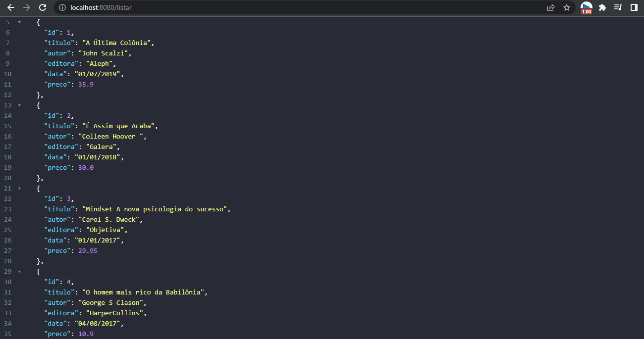Screen dimensions: 644x339
Task: Click line number 6 in the gutter
Action: 7,32
